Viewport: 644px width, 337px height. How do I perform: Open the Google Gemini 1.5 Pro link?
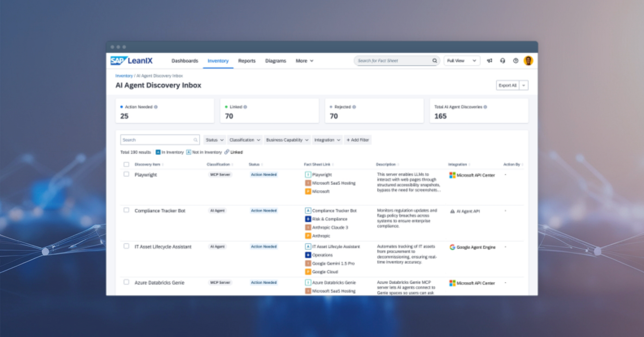point(333,263)
